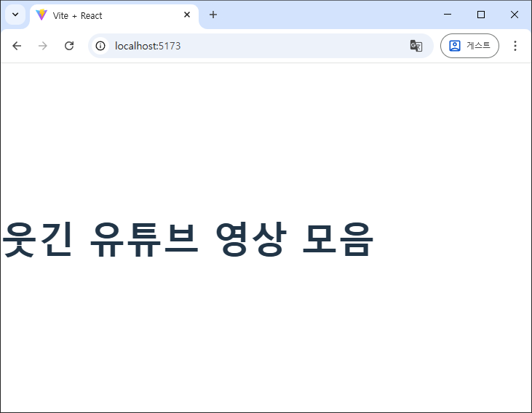
Task: Click the Vite logo favicon in tab
Action: tap(41, 15)
